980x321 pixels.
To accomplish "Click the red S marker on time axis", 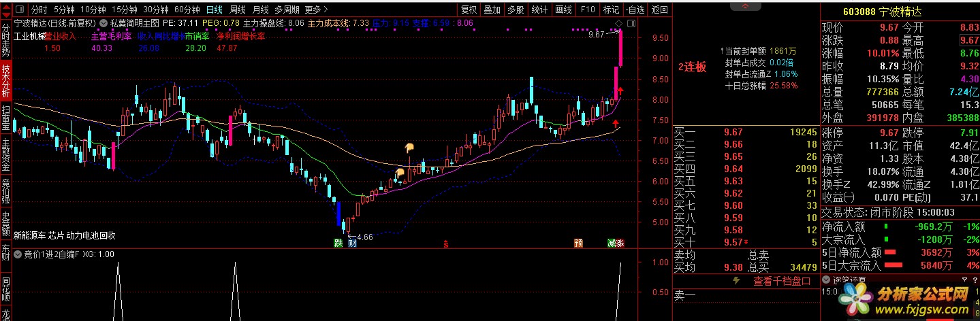I will tap(446, 243).
